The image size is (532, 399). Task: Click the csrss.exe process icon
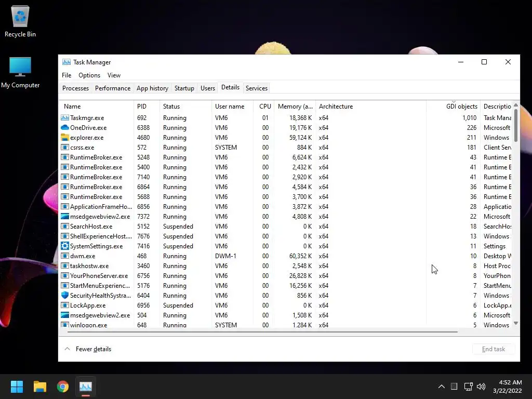point(65,147)
